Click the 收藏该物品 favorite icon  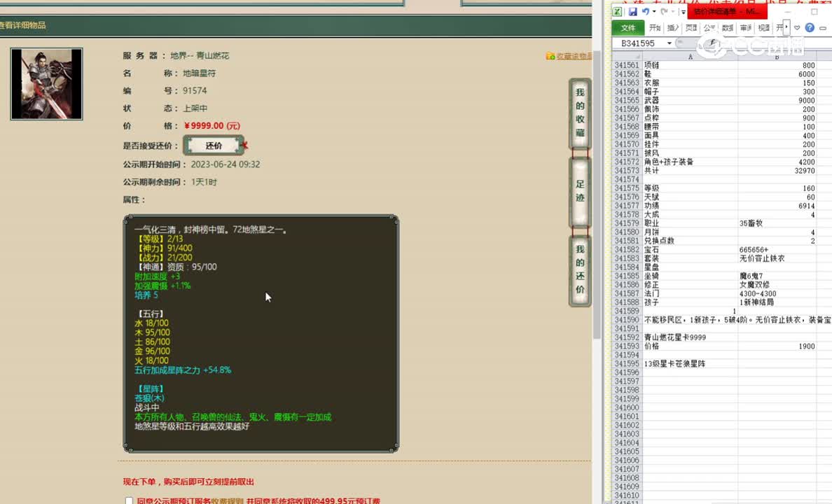click(550, 56)
